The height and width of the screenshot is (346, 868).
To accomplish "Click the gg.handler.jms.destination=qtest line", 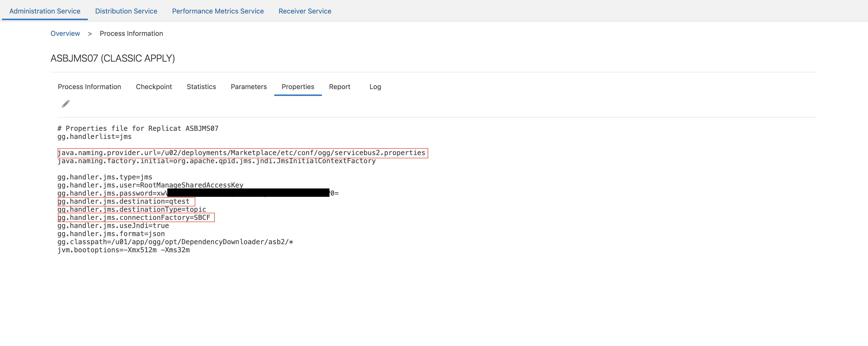I will 124,201.
